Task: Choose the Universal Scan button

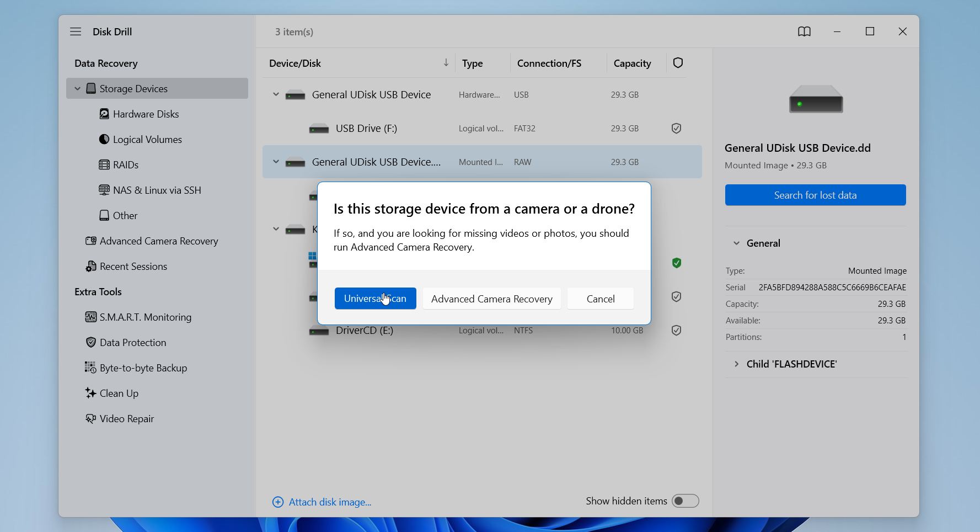Action: (x=375, y=299)
